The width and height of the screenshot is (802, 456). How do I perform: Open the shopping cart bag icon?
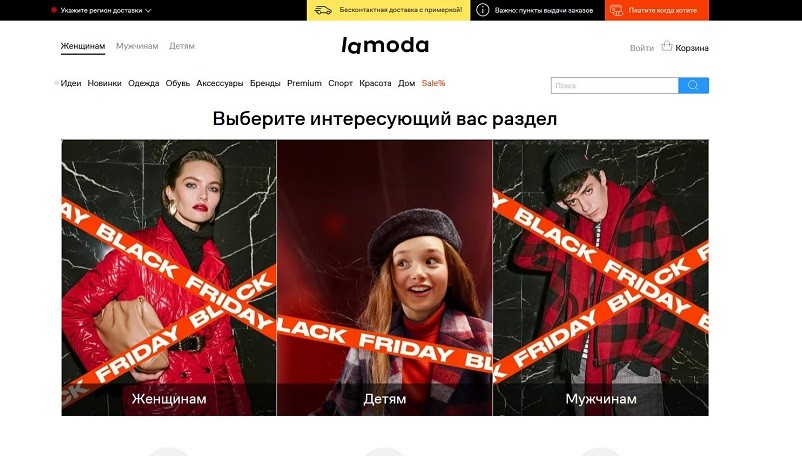tap(666, 46)
